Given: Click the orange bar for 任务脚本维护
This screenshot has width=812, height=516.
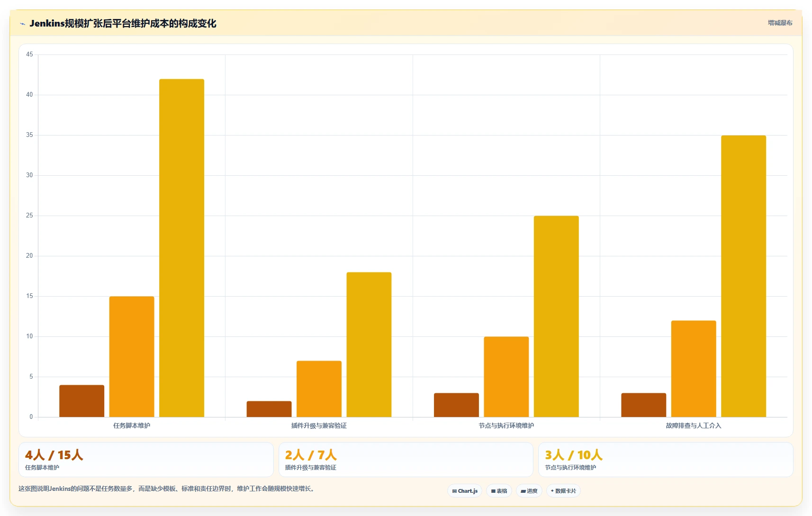Looking at the screenshot, I should [x=132, y=357].
